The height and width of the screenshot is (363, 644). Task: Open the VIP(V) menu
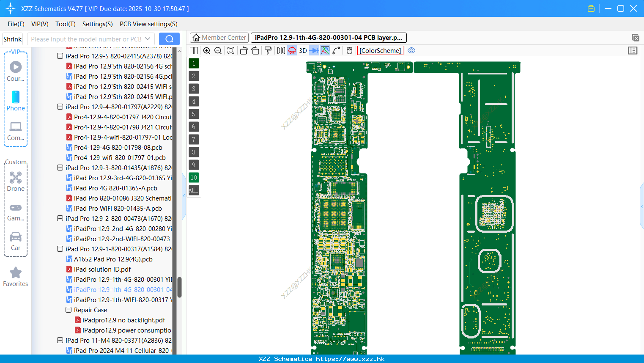[40, 24]
